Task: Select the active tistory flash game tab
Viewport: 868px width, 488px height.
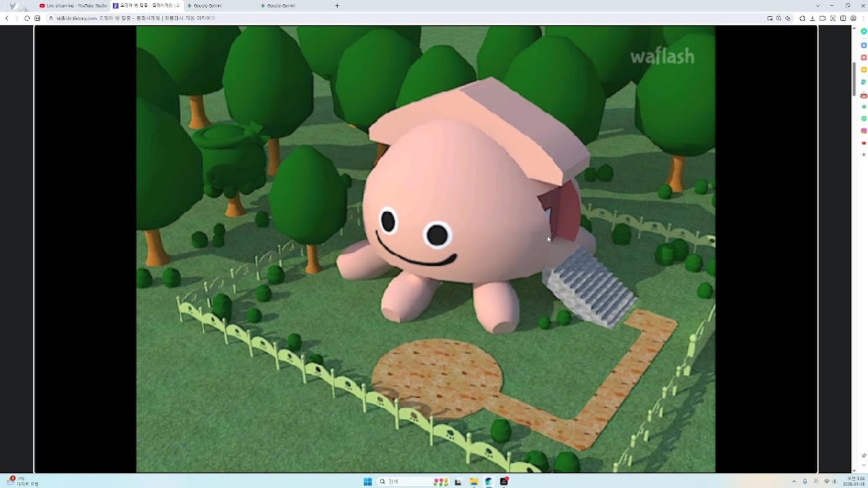Action: coord(146,5)
